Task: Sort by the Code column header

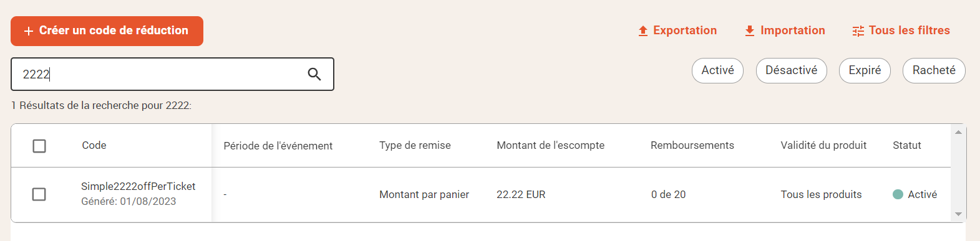Action: pos(94,145)
